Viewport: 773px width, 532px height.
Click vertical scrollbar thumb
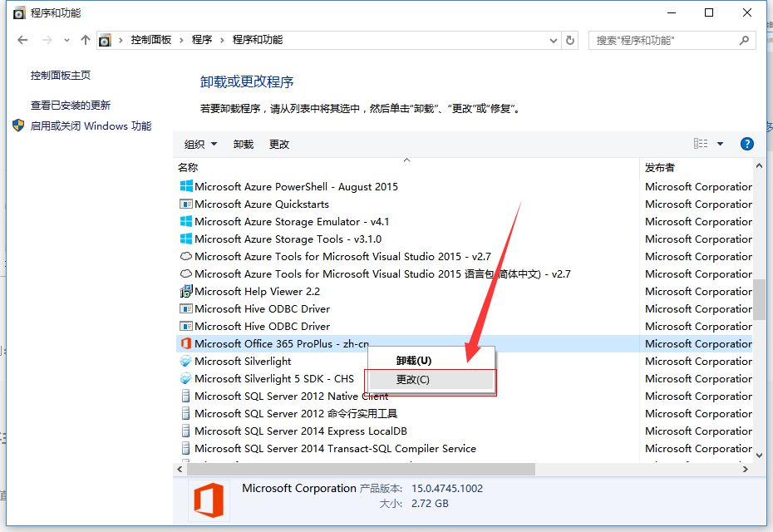[x=759, y=299]
